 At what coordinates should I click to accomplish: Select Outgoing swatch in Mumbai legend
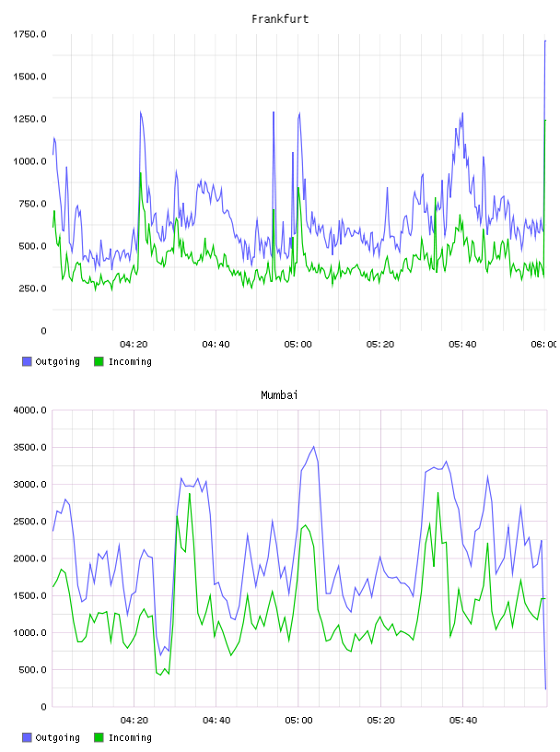point(27,737)
